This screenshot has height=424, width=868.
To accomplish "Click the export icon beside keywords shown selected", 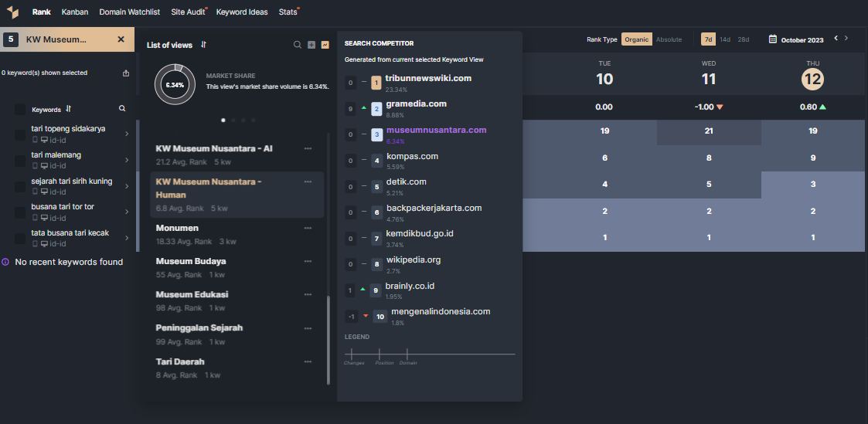I will (126, 73).
